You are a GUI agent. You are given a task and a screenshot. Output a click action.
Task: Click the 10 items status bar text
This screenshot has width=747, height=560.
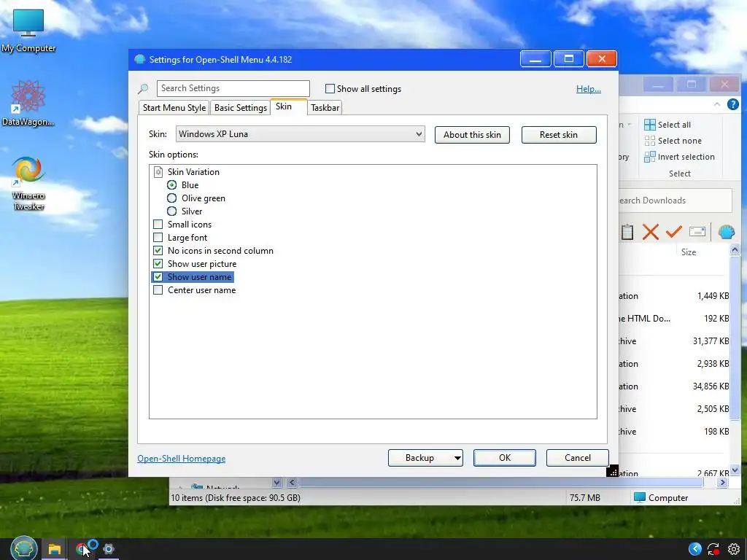pyautogui.click(x=236, y=498)
